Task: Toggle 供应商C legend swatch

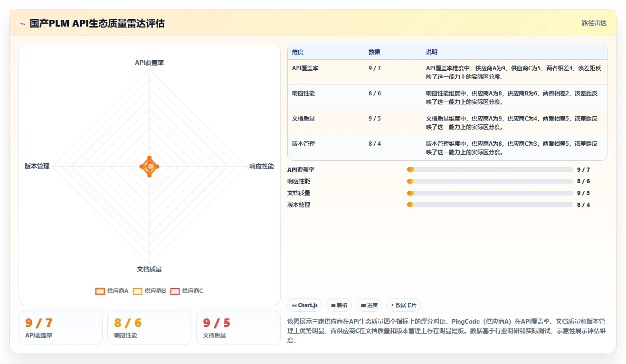Action: 175,291
